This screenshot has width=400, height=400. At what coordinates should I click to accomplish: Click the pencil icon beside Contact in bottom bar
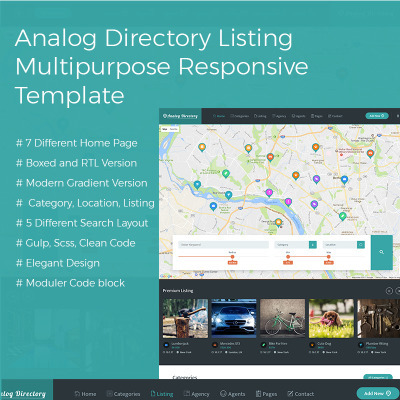tap(290, 393)
